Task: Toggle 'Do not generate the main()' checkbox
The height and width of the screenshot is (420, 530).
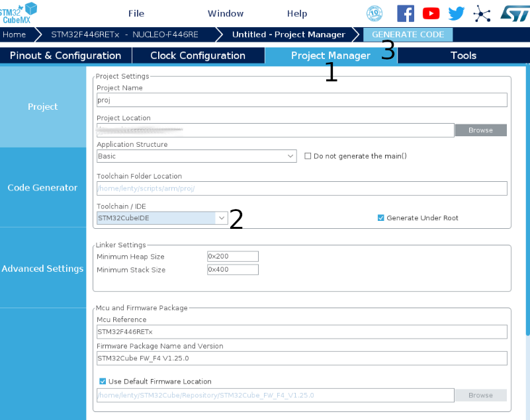Action: 308,156
